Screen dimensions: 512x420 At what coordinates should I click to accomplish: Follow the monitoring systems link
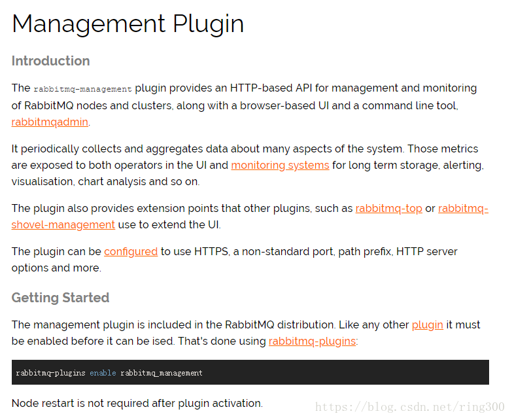coord(280,166)
